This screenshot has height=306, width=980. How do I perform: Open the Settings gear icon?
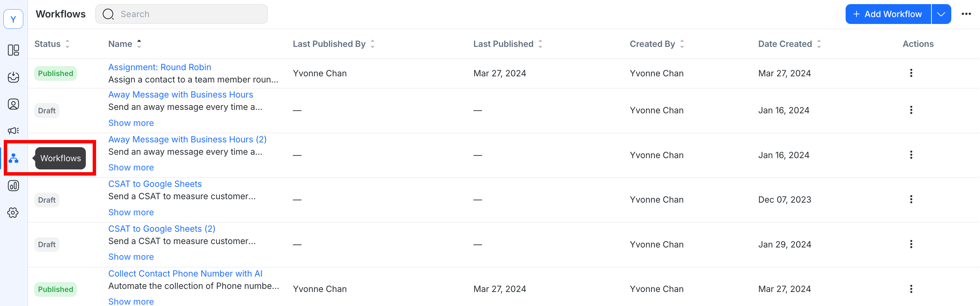(13, 213)
